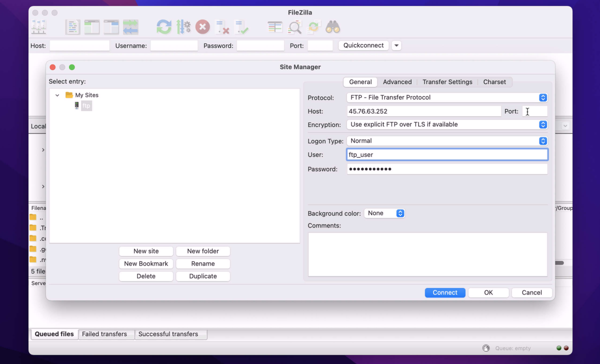Open the Site Manager toolbar icon
The height and width of the screenshot is (364, 600).
39,27
